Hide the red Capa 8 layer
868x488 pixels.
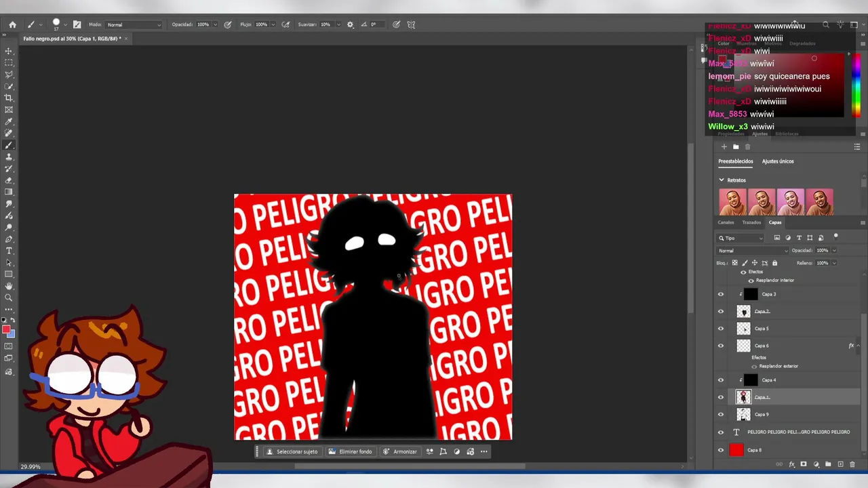[x=721, y=450]
